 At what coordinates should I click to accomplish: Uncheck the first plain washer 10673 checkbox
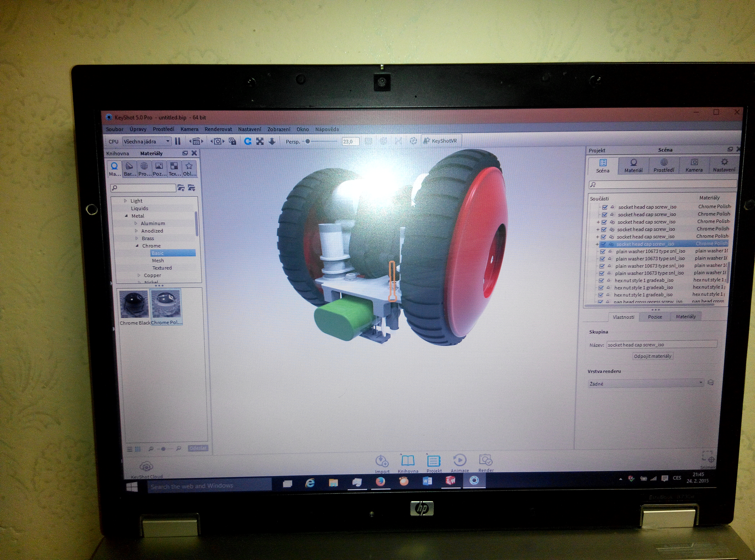click(602, 251)
